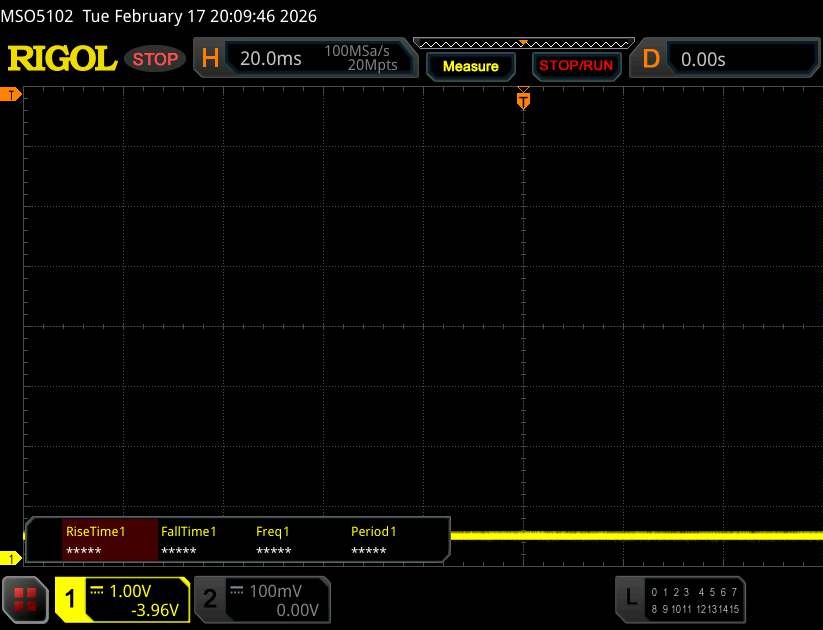Toggle the red STOP status badge

[x=156, y=59]
